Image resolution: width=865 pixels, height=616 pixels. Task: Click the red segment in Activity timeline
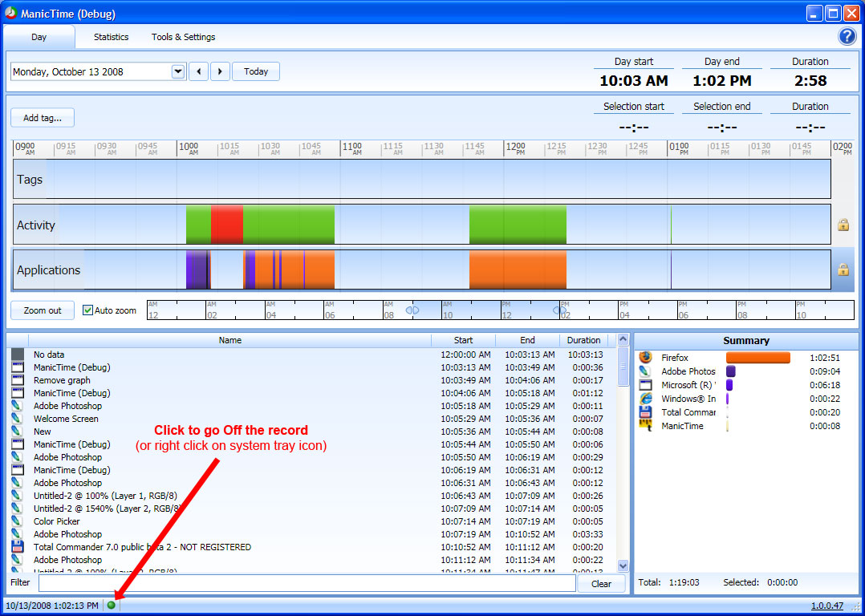click(227, 224)
